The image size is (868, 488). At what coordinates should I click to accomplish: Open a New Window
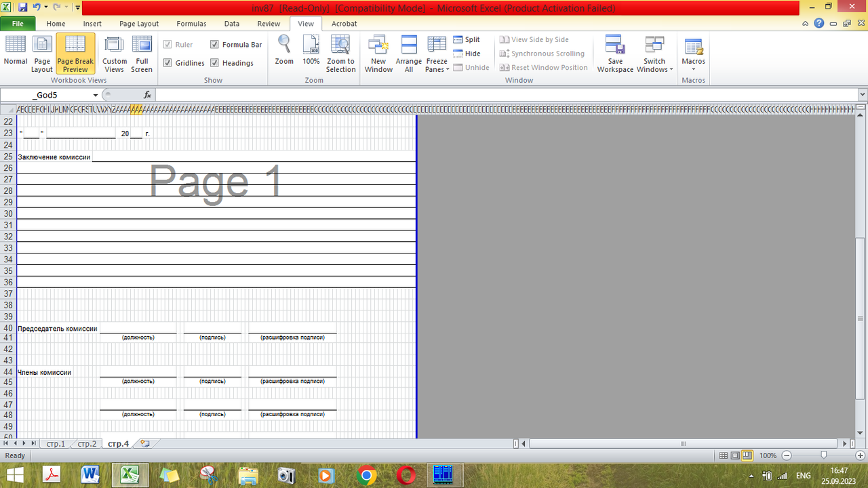coord(378,53)
